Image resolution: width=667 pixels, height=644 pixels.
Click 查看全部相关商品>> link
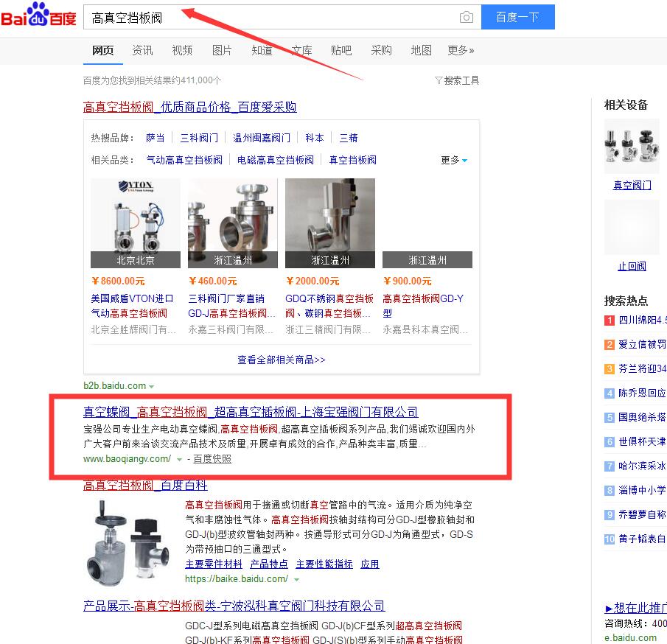(x=282, y=360)
